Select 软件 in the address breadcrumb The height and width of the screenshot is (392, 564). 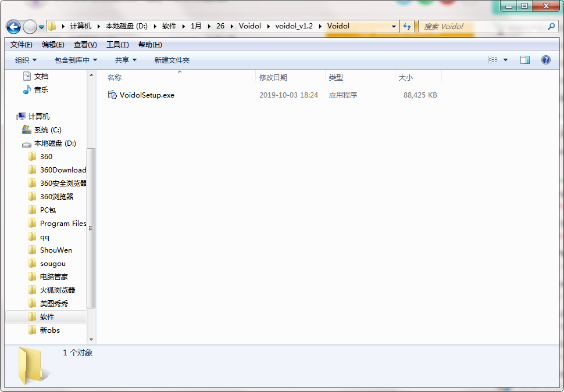[x=169, y=26]
